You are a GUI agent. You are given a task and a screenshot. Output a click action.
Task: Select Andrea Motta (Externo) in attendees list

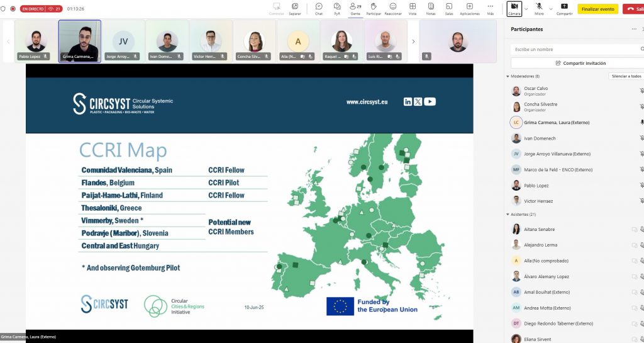click(575, 308)
